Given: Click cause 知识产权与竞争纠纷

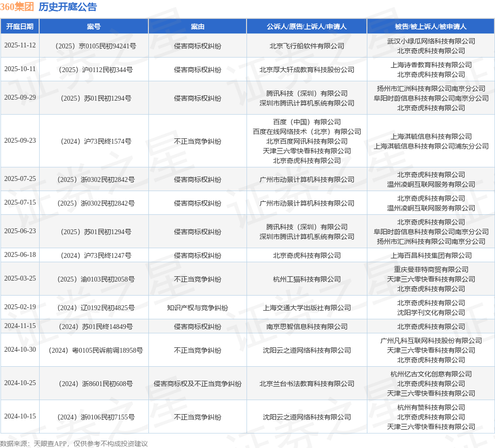Looking at the screenshot, I should 198,308.
